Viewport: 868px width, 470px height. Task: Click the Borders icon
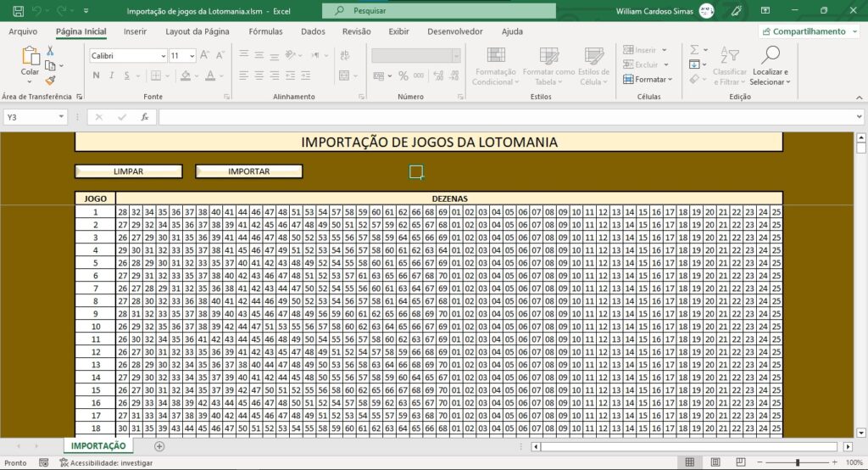click(x=156, y=76)
